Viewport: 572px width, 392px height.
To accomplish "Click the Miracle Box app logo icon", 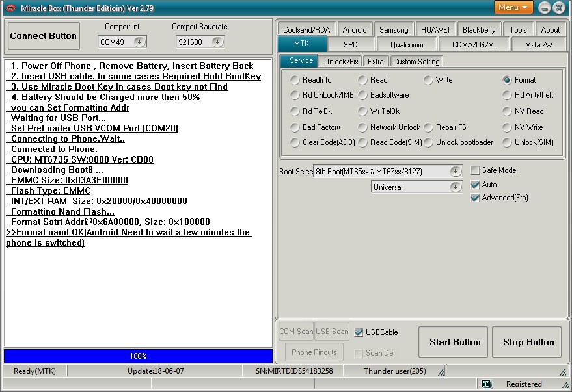I will pos(10,8).
